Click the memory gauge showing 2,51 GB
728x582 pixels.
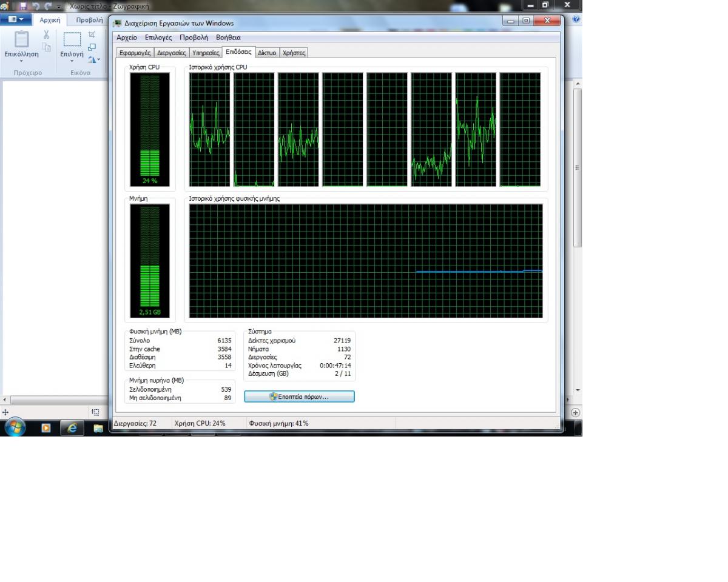[150, 261]
